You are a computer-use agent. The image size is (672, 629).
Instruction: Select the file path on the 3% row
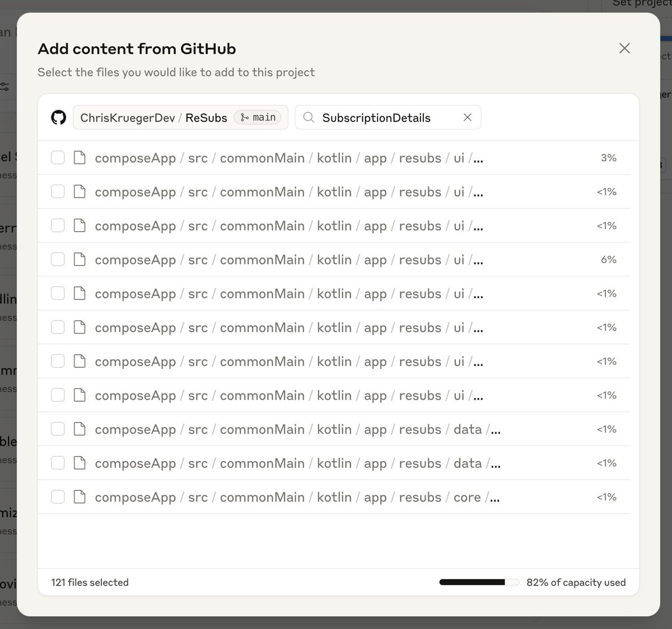[x=289, y=158]
